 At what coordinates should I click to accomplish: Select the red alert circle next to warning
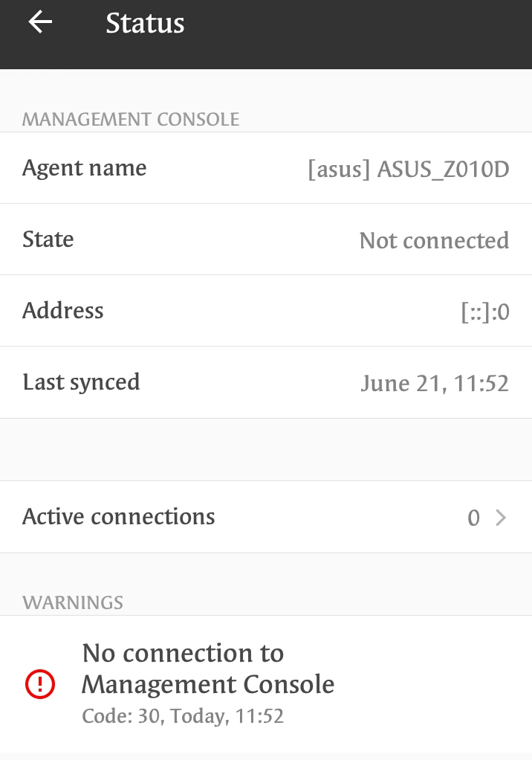40,684
